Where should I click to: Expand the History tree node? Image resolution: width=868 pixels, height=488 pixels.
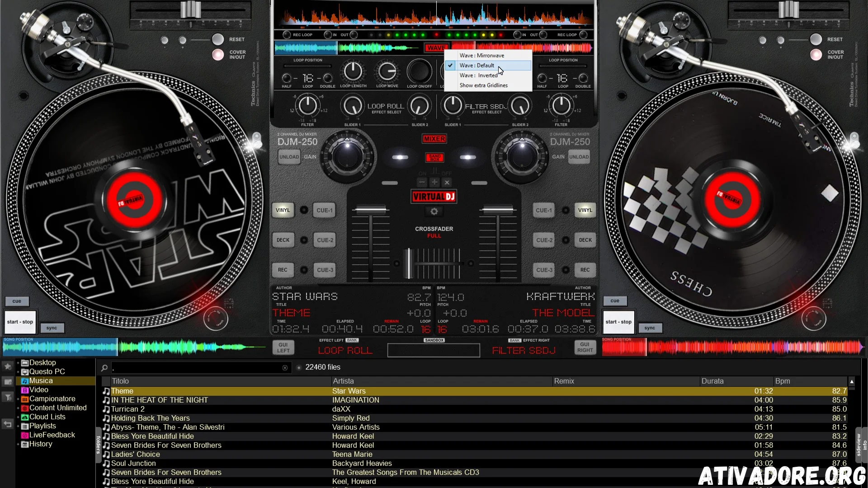[18, 444]
